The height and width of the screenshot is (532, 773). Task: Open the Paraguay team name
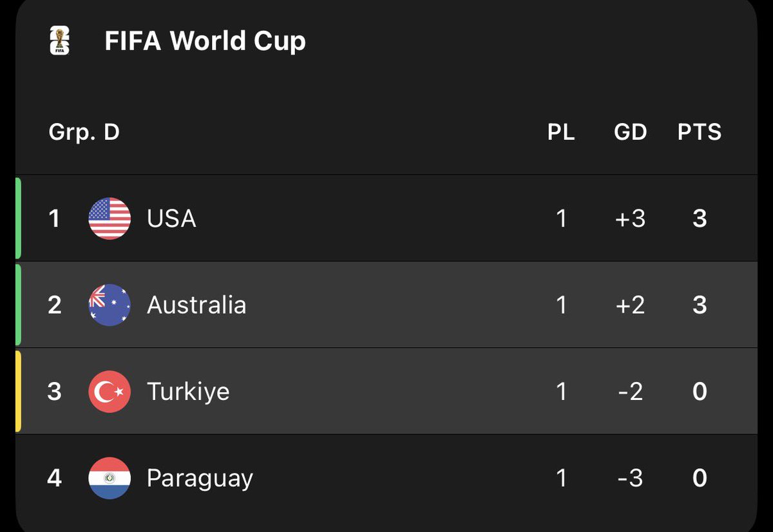[x=200, y=479]
